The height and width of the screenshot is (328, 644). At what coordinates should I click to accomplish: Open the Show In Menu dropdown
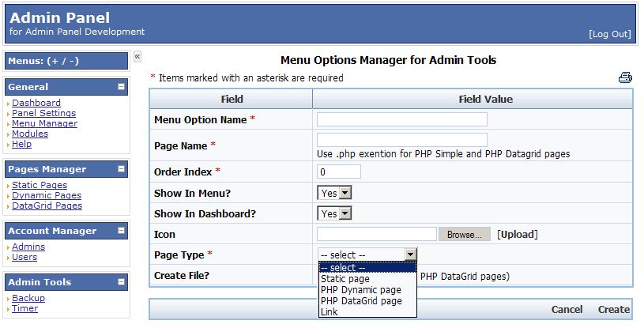click(x=334, y=193)
